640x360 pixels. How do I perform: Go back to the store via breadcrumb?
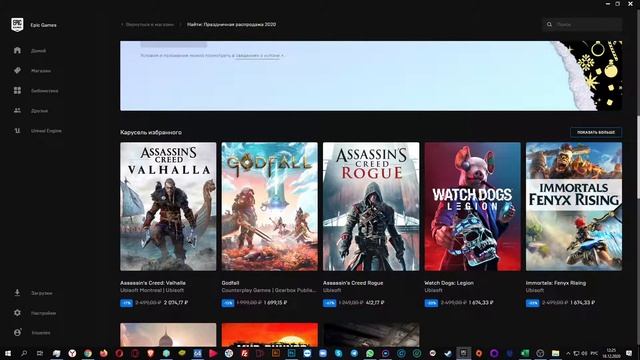click(147, 24)
